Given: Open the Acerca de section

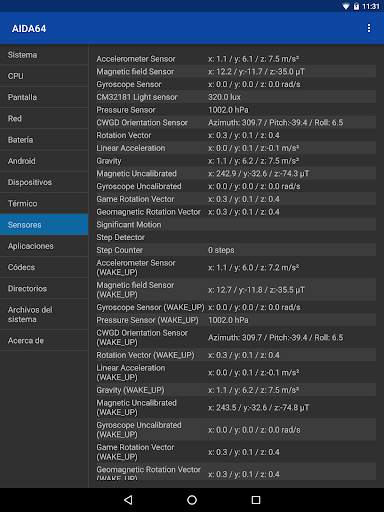Looking at the screenshot, I should 44,341.
